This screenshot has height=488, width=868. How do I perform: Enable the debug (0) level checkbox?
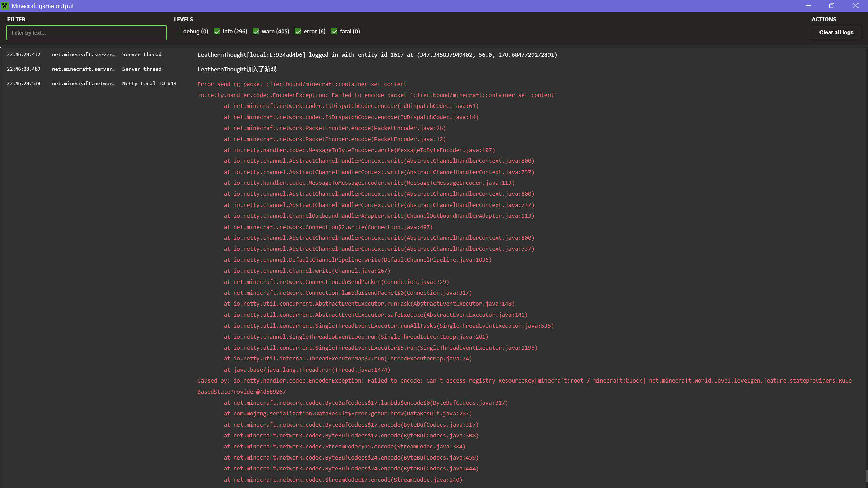click(x=177, y=31)
